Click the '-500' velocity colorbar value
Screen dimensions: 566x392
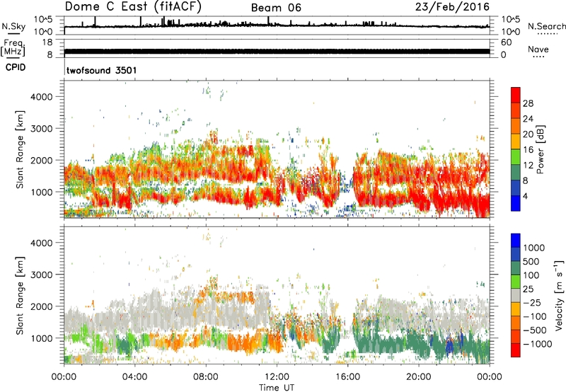click(x=534, y=330)
